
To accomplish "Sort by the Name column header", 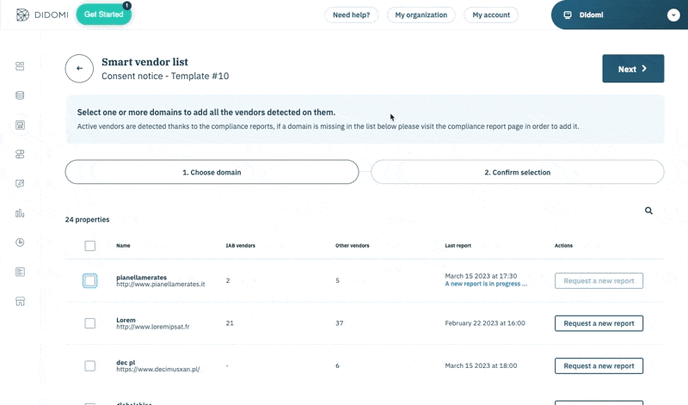I will (123, 246).
